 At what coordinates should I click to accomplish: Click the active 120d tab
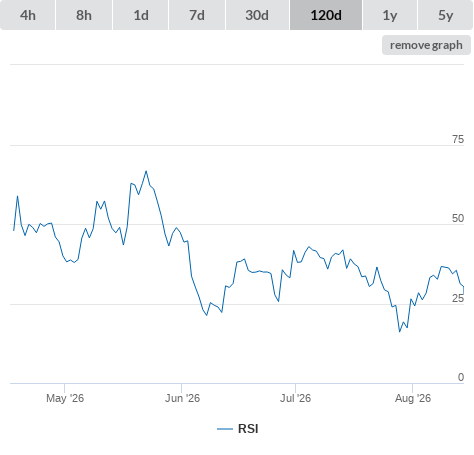pyautogui.click(x=326, y=15)
